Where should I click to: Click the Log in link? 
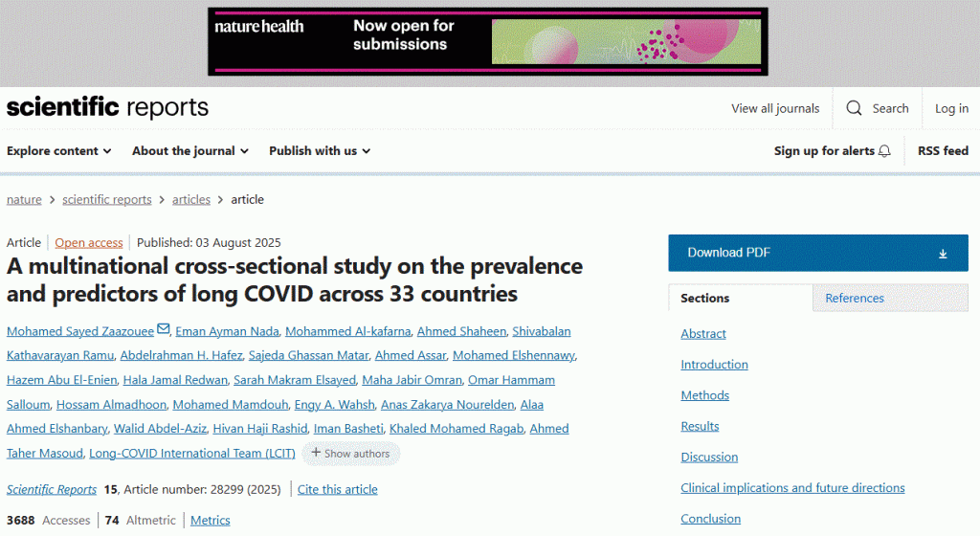[x=951, y=108]
